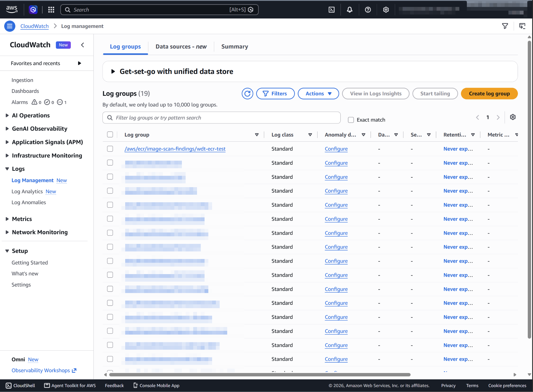Switch to Data sources tab
The image size is (533, 392).
click(181, 47)
